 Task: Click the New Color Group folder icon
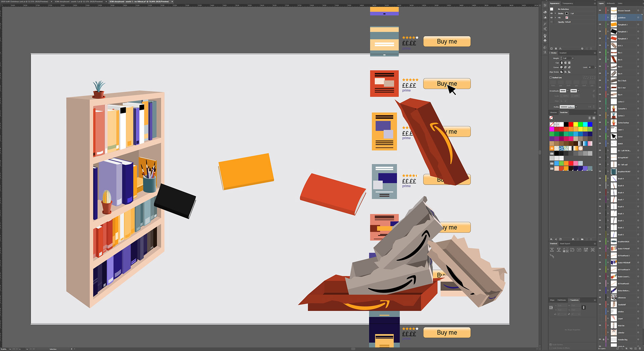(x=582, y=239)
